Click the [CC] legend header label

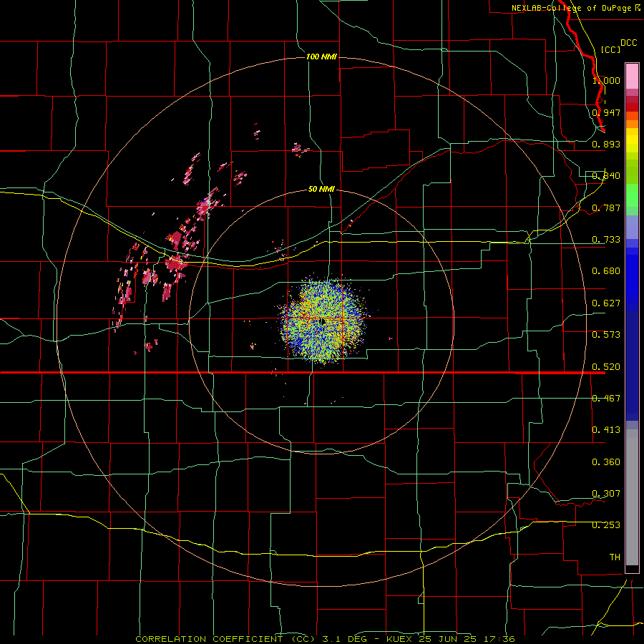(610, 49)
